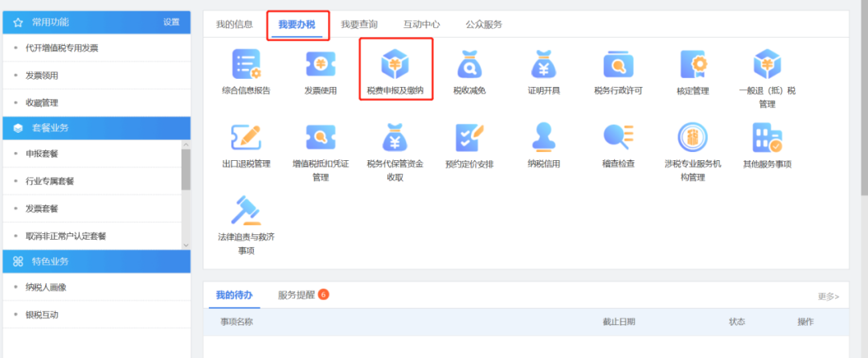Open 其他服务事项 icon
Viewport: 868px width, 358px height.
coord(767,138)
